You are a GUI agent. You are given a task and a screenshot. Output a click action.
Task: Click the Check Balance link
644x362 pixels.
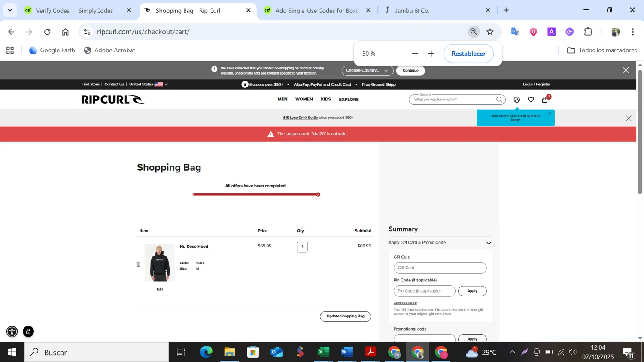(x=405, y=303)
